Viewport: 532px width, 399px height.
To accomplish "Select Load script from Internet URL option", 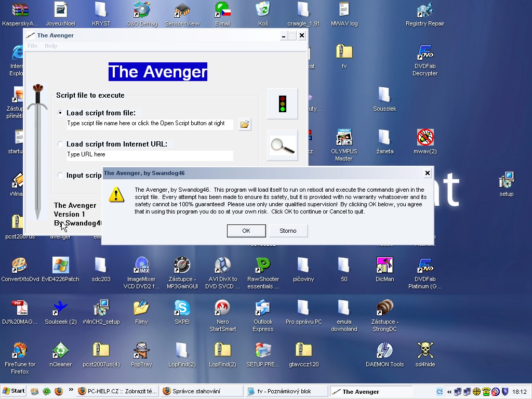I will (x=61, y=144).
